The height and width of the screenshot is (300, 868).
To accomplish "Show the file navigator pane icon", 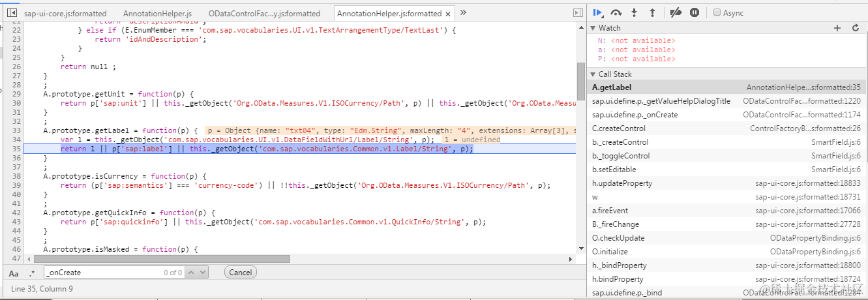I will point(12,12).
